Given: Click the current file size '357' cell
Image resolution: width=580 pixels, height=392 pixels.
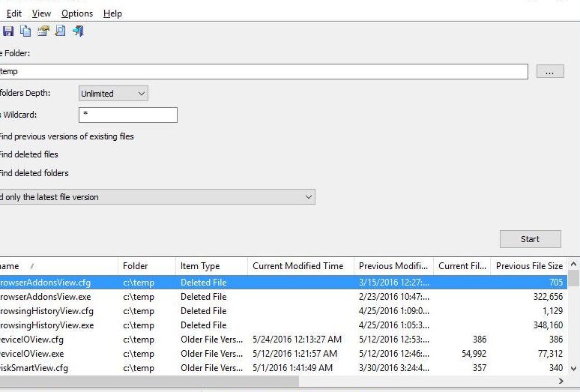Looking at the screenshot, I should [480, 368].
